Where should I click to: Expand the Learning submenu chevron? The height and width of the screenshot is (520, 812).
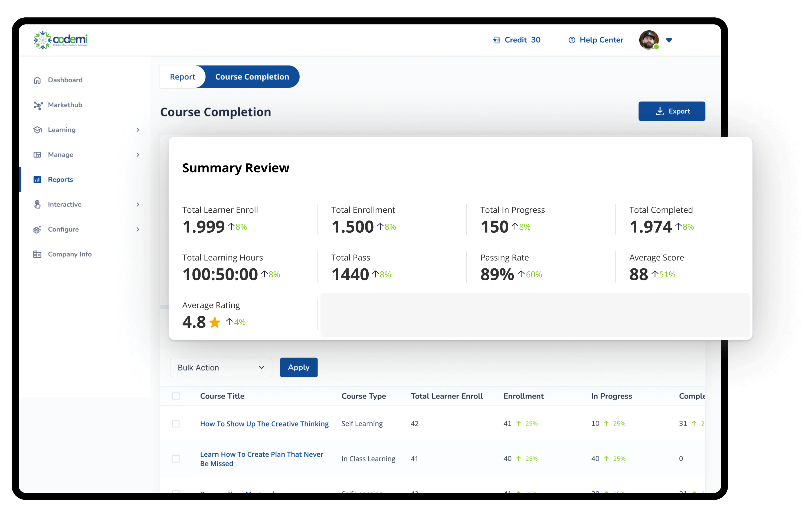[x=138, y=130]
